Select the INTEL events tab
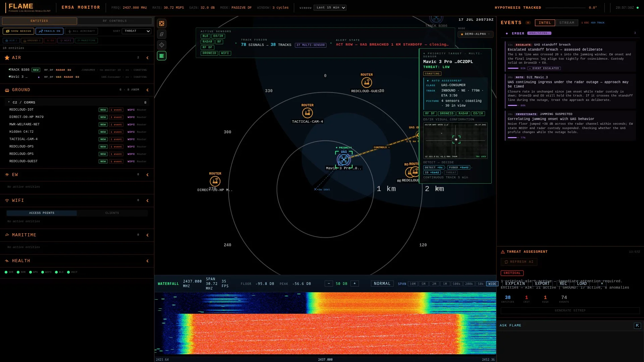 click(x=545, y=23)
